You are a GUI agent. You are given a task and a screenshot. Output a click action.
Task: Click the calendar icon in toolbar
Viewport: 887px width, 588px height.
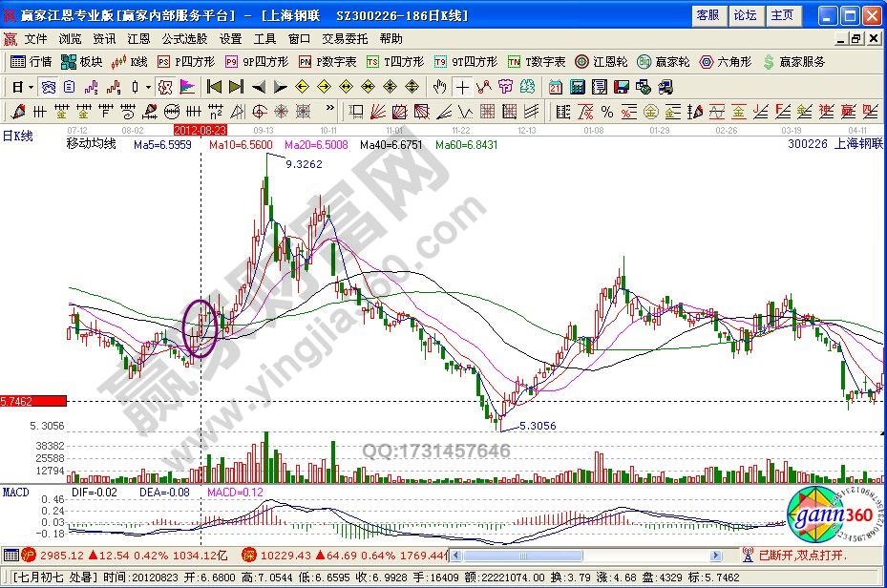[x=556, y=87]
